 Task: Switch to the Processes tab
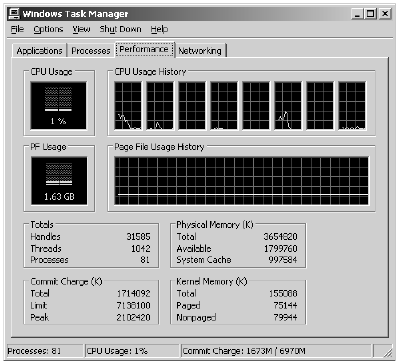click(91, 51)
